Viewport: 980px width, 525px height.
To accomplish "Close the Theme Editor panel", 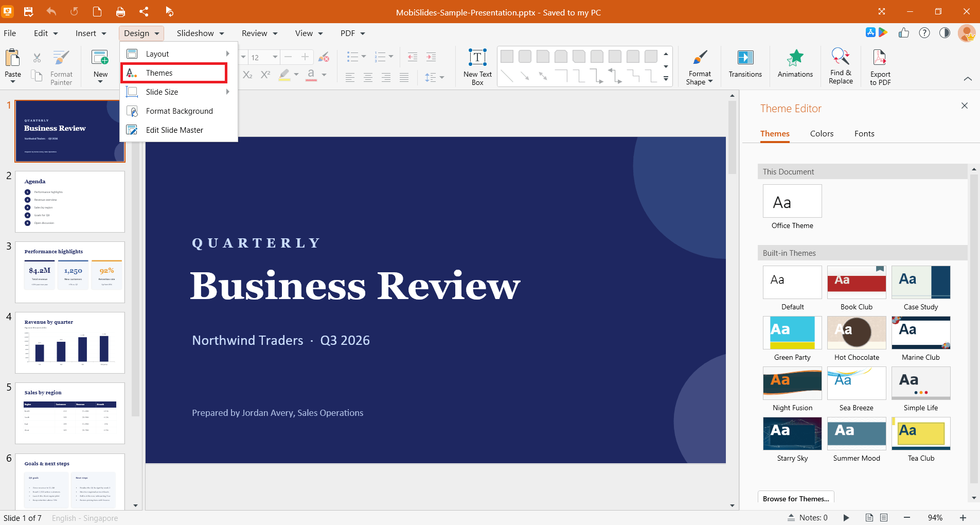I will [x=965, y=106].
